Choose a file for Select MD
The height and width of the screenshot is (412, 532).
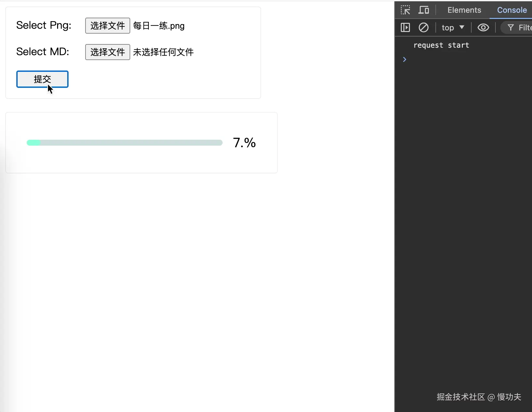coord(108,52)
